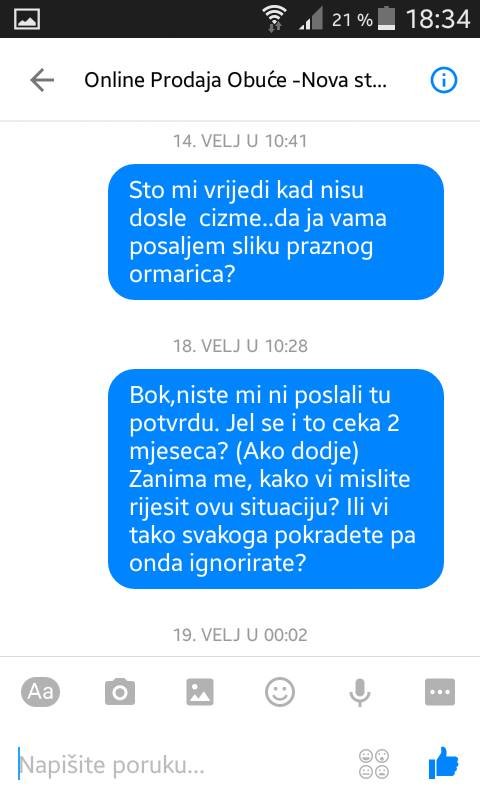Tap the image notification in status bar
The width and height of the screenshot is (480, 800).
[x=27, y=19]
